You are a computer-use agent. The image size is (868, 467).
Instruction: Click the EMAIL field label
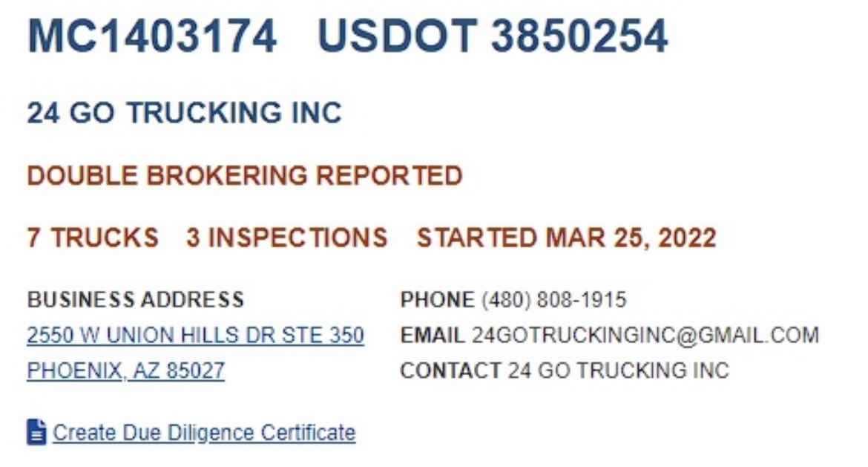pos(433,335)
